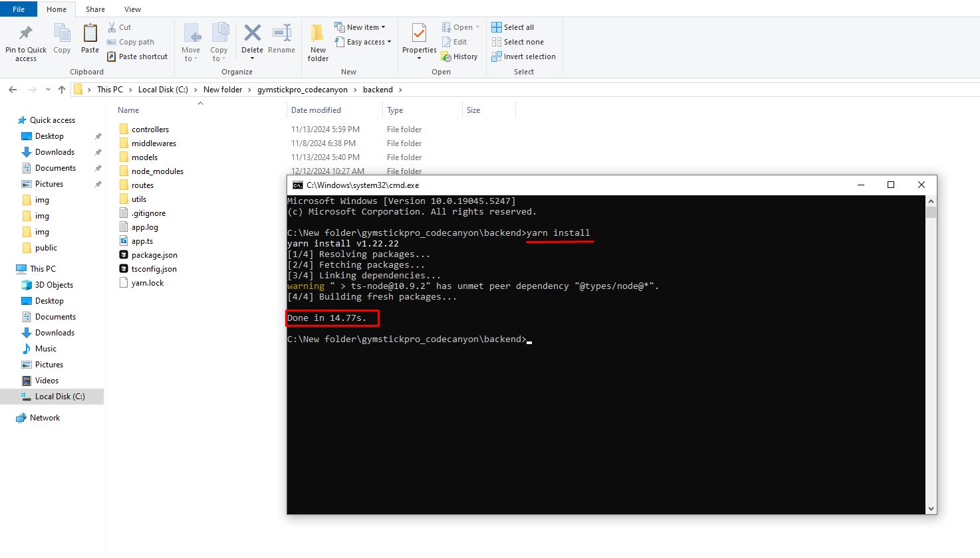Select Network in the navigation pane

[45, 418]
